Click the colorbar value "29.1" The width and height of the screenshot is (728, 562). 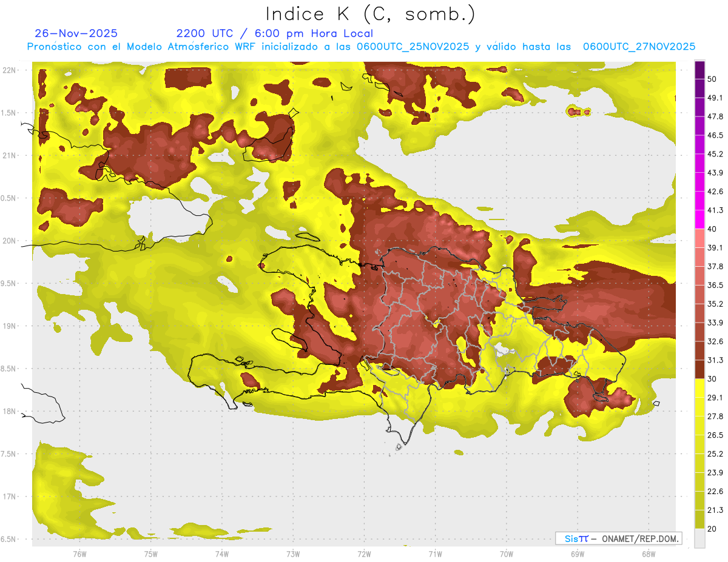pyautogui.click(x=716, y=397)
